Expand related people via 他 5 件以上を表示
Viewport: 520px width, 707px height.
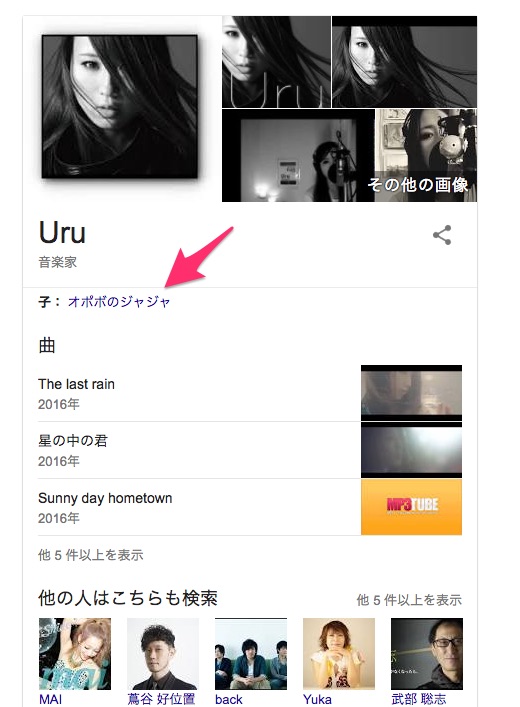[x=409, y=600]
